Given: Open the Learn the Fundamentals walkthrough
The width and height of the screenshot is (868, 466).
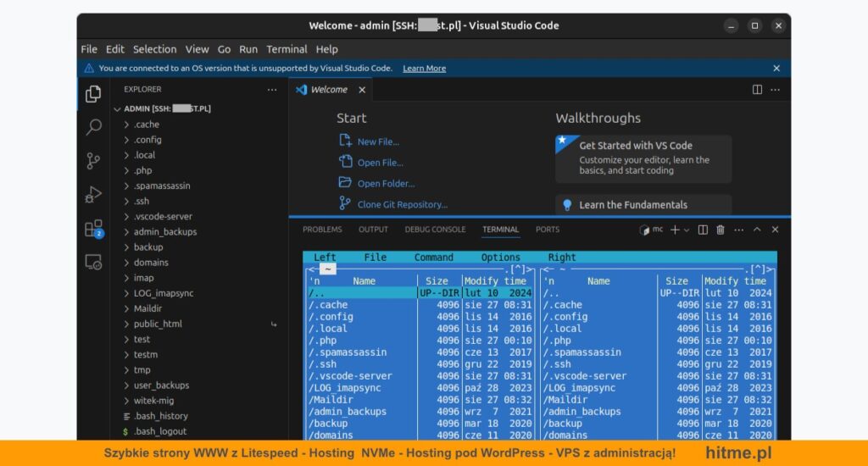Looking at the screenshot, I should [x=643, y=205].
